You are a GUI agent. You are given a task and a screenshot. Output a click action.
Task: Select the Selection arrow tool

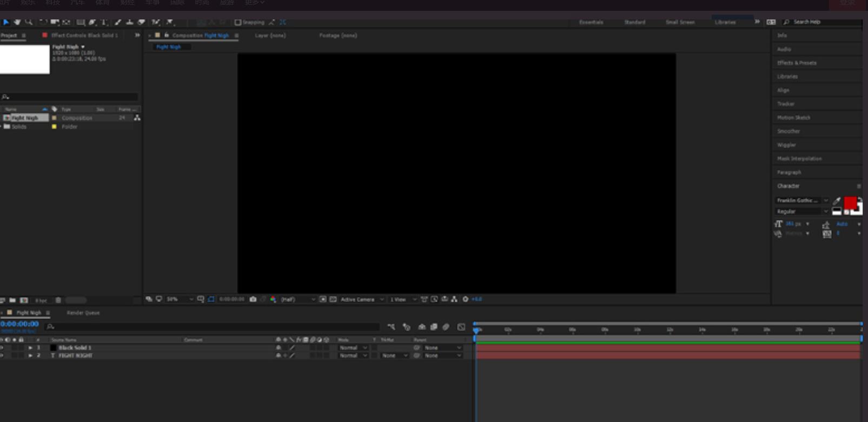point(6,22)
